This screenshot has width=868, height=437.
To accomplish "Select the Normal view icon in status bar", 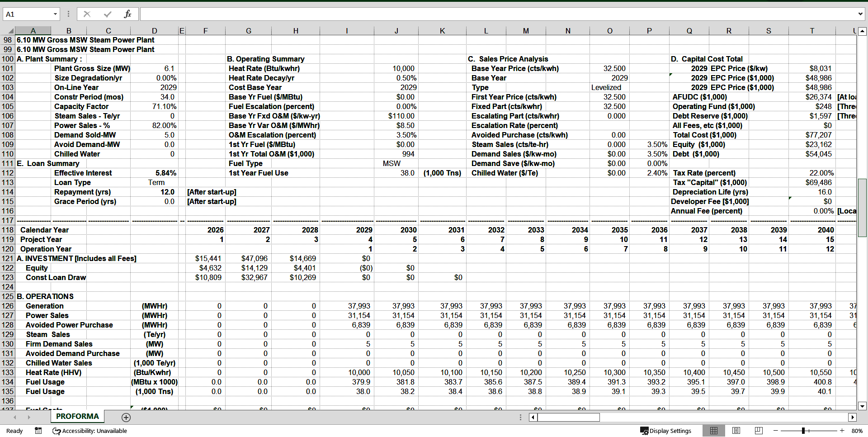I will (x=714, y=431).
